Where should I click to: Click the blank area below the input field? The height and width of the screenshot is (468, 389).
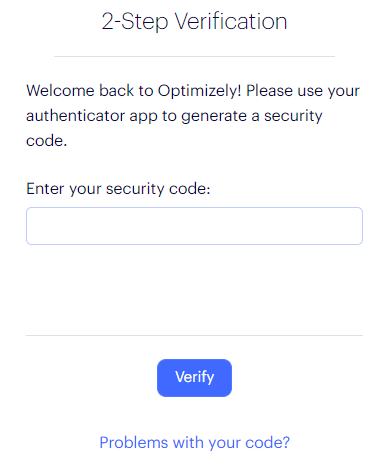(x=194, y=289)
